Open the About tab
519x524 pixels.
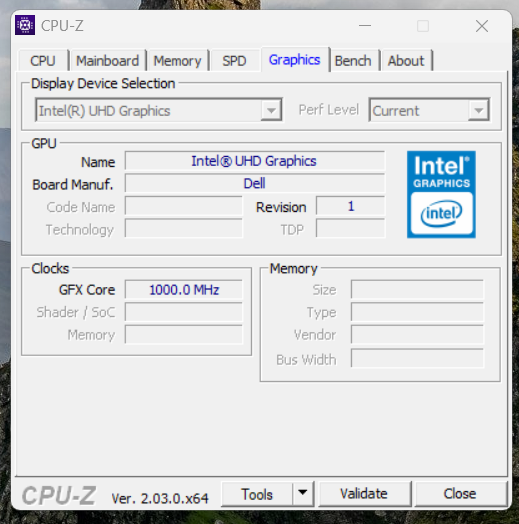[x=406, y=61]
